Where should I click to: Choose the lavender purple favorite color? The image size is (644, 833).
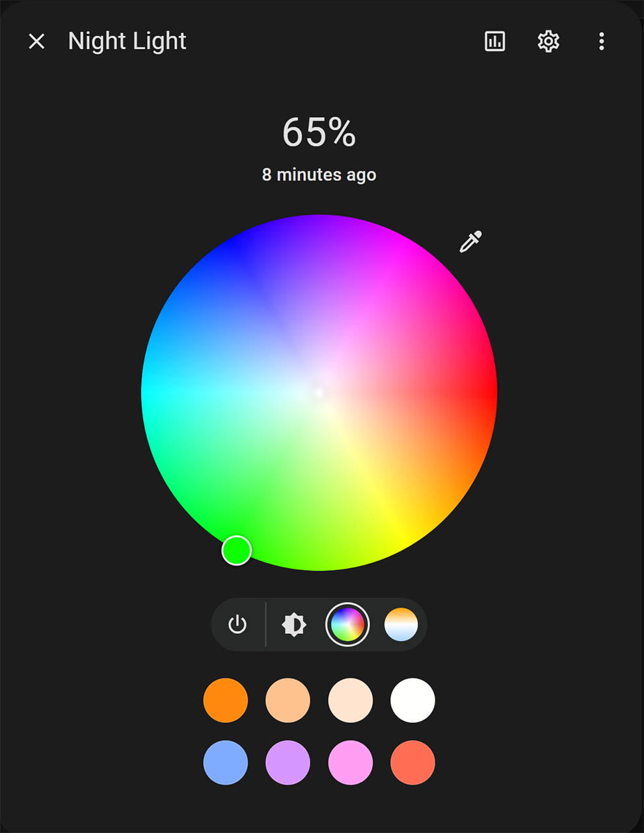[288, 763]
